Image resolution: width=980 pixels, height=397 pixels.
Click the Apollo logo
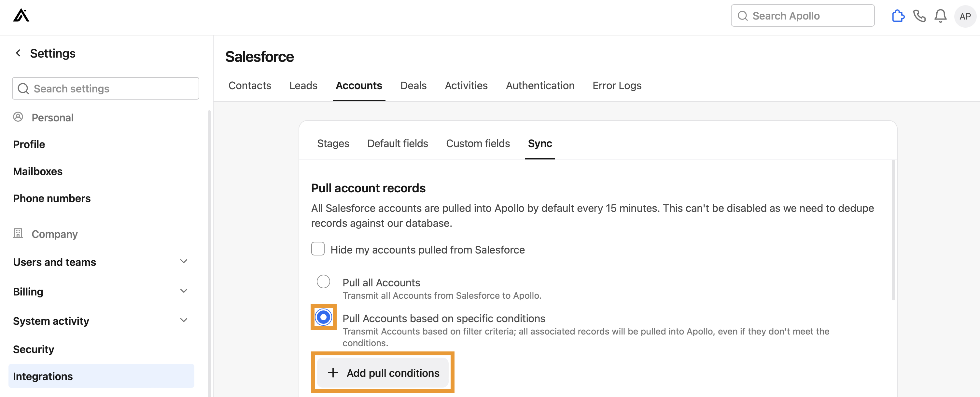tap(21, 15)
